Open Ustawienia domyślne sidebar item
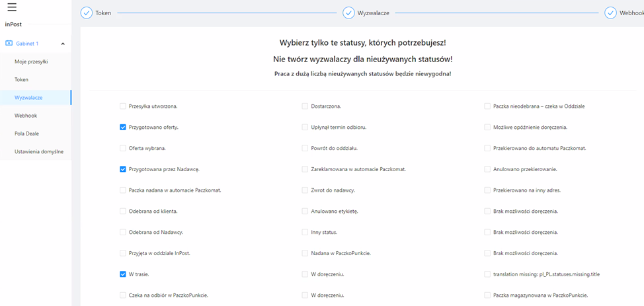This screenshot has width=644, height=306. pos(36,152)
